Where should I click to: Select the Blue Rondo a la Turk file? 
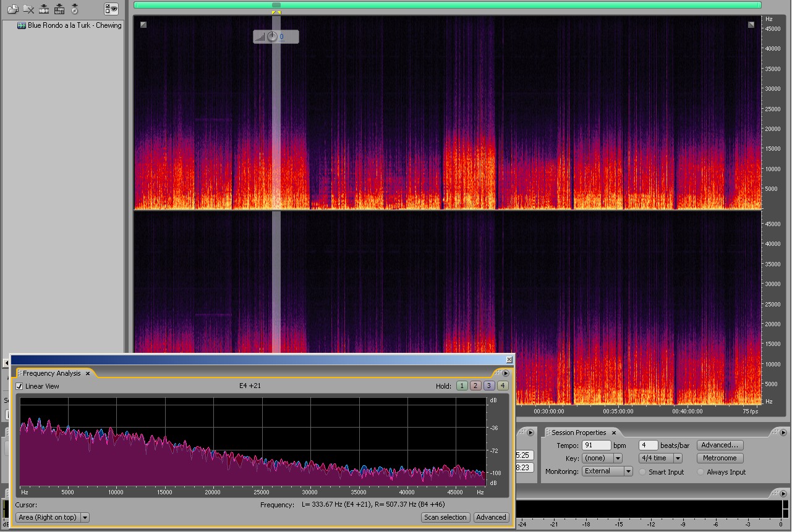tap(69, 25)
